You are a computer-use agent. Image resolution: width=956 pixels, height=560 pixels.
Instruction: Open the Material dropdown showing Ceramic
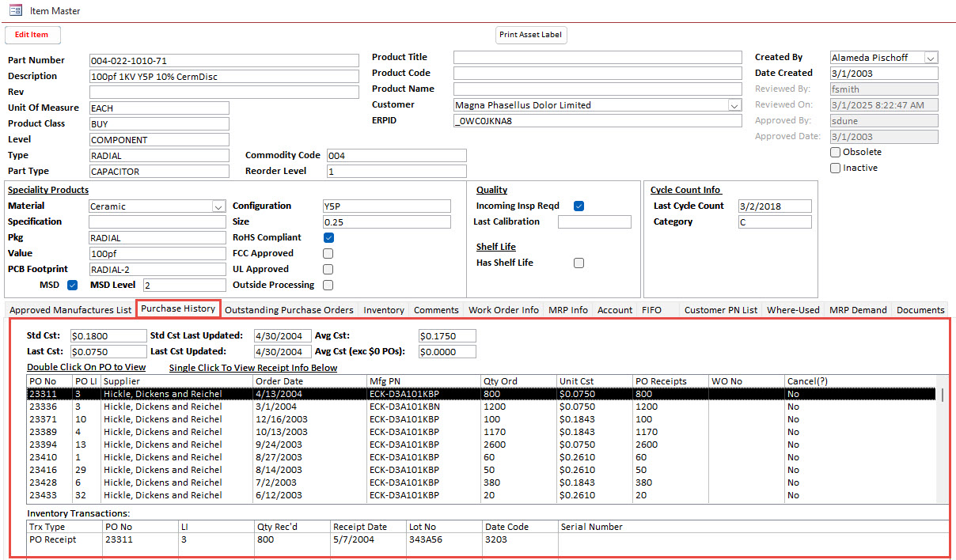point(220,206)
